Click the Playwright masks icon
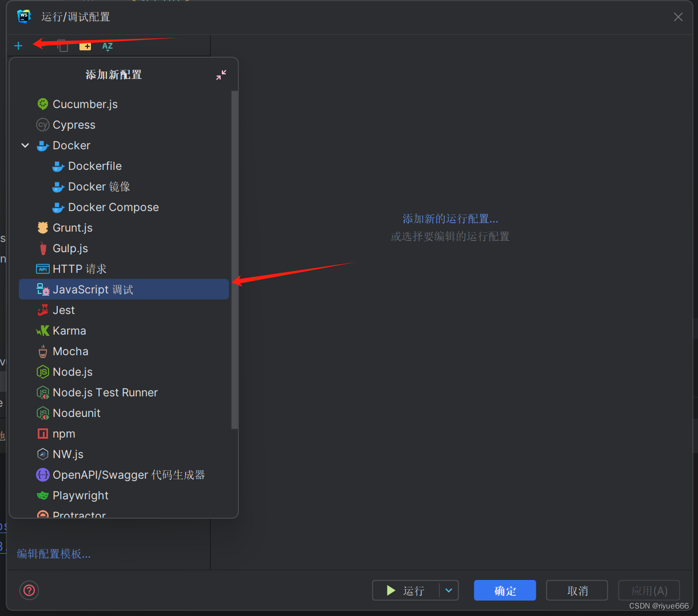698x616 pixels. [43, 495]
